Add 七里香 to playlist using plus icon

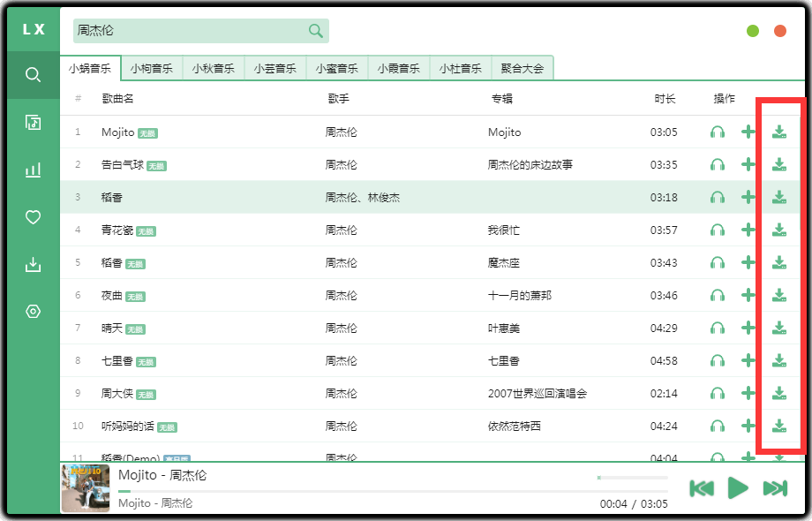(x=748, y=361)
